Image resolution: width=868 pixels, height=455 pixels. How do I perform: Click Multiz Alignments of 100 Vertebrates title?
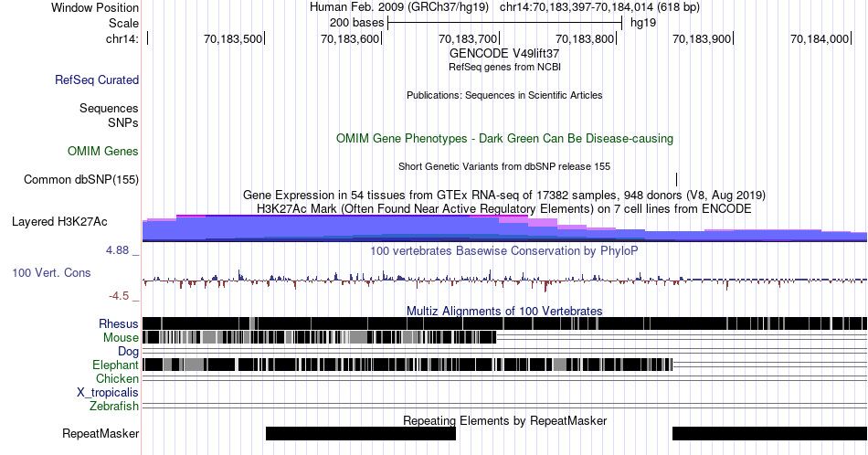504,311
